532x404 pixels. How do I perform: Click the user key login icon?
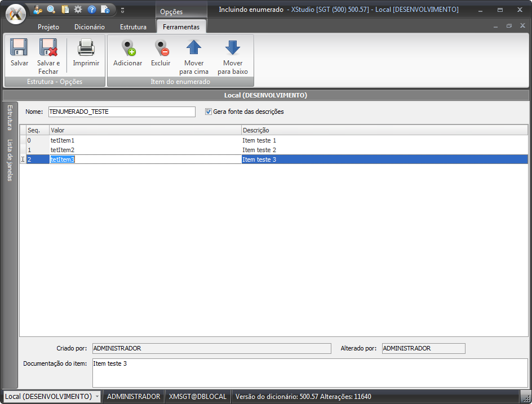tap(37, 10)
